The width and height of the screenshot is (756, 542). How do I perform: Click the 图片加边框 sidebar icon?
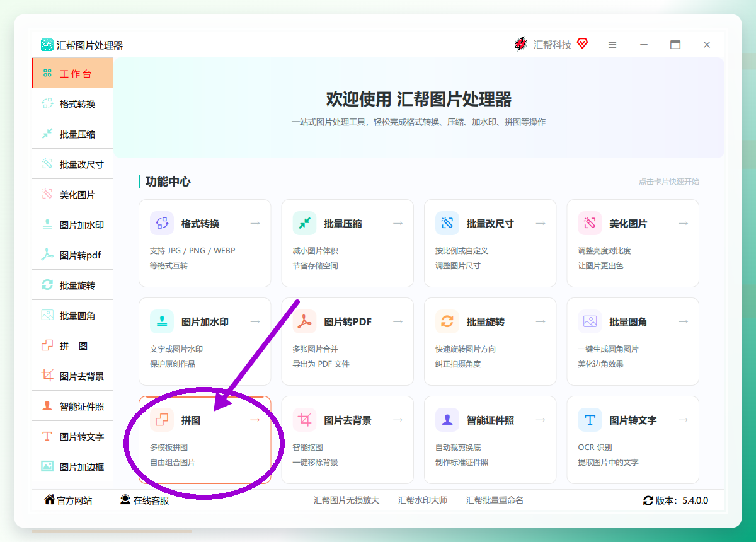click(47, 466)
